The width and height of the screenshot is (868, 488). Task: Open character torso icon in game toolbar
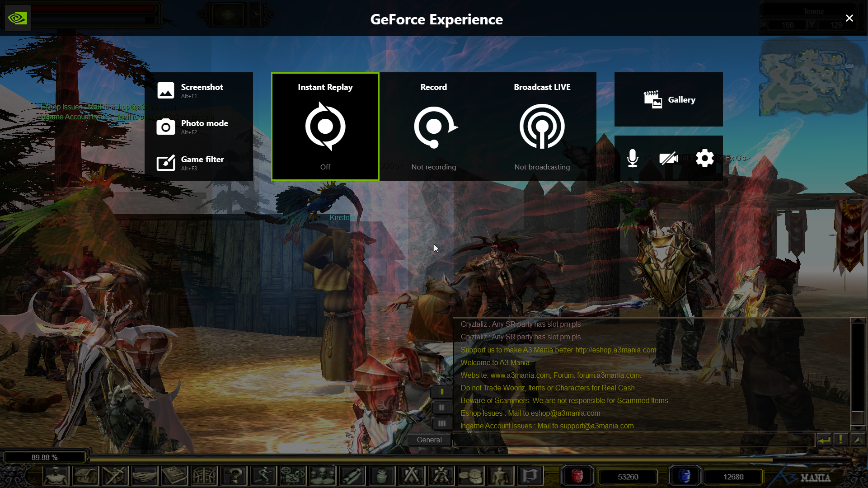click(56, 476)
